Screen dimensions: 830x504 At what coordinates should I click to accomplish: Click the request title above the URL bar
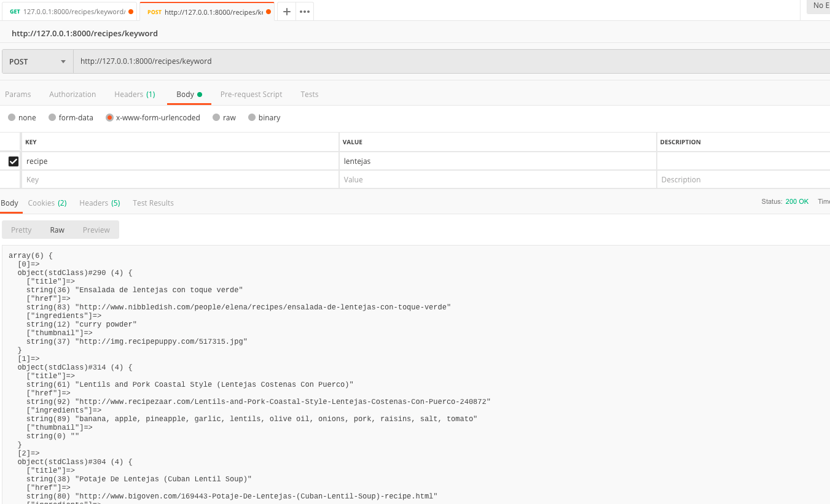[x=85, y=34]
